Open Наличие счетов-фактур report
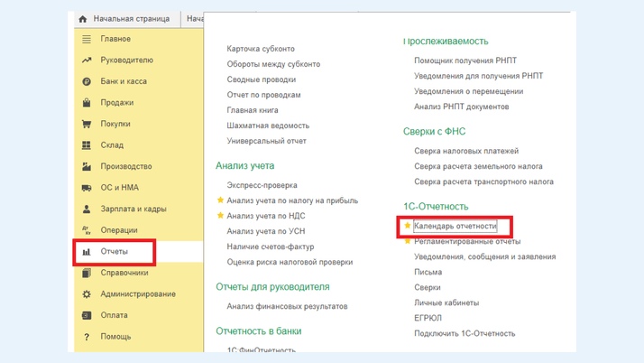644x363 pixels. click(x=271, y=247)
